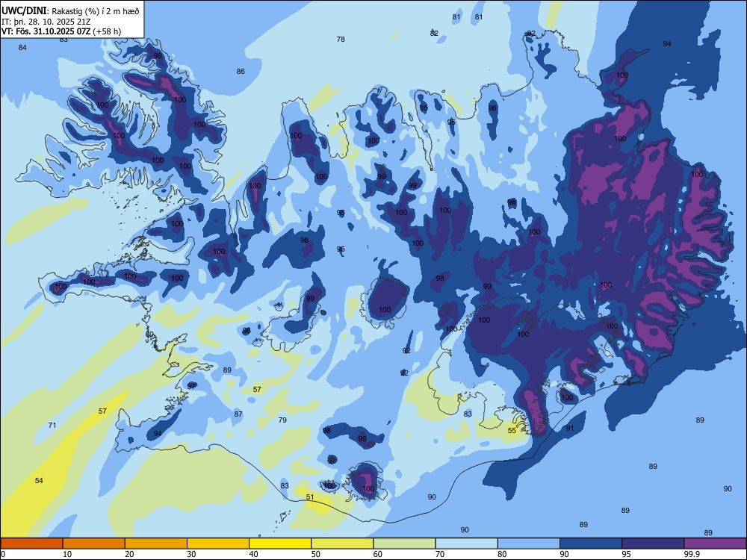The width and height of the screenshot is (747, 560).
Task: Click the 10–20 orange legend swatch
Action: (x=94, y=544)
